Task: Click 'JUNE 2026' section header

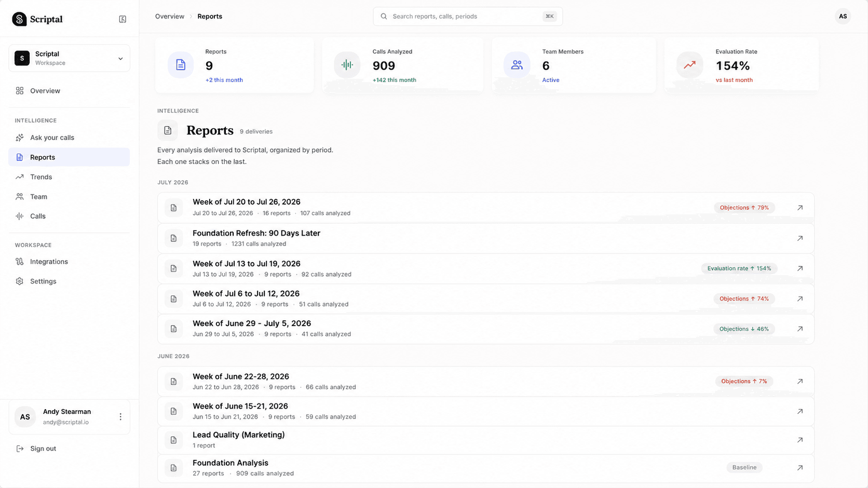Action: click(173, 357)
